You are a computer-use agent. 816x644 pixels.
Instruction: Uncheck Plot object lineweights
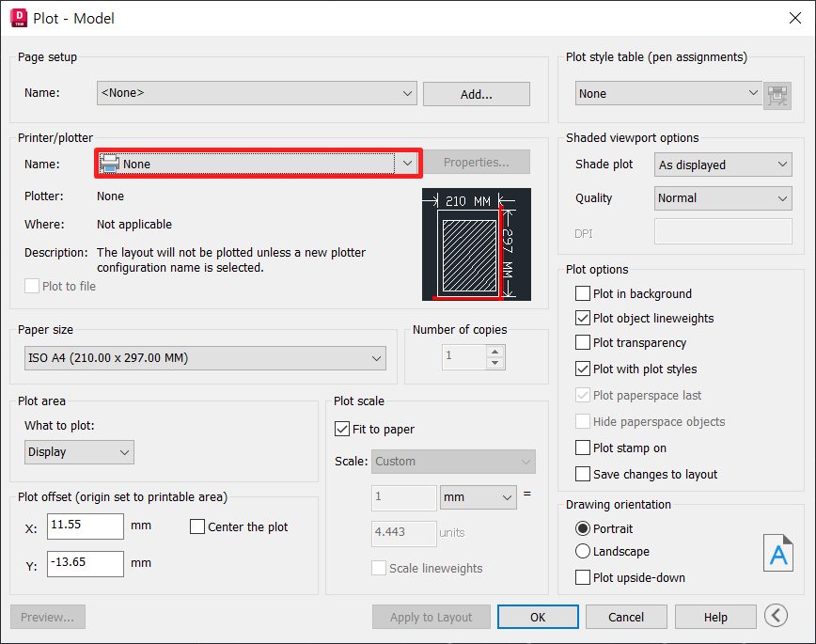(582, 318)
